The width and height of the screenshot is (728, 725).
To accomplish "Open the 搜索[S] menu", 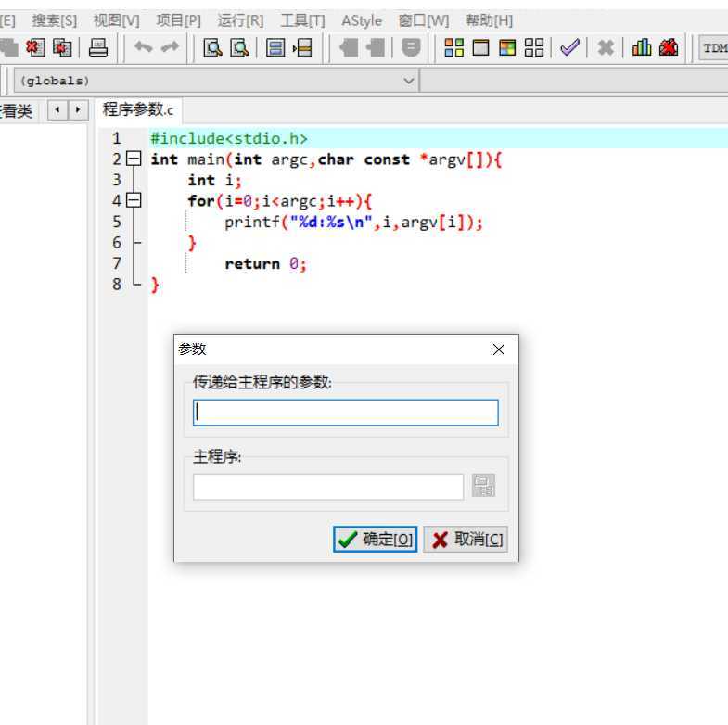I will click(x=55, y=21).
